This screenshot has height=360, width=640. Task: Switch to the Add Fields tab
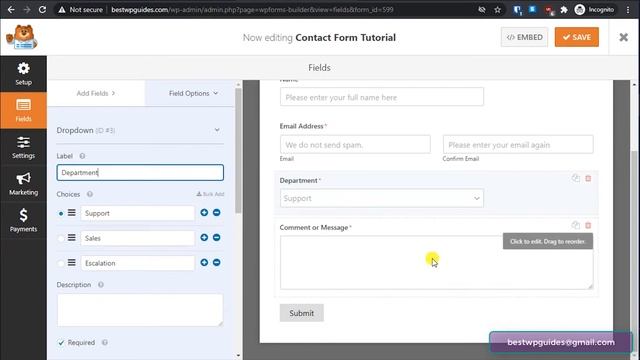(x=96, y=93)
